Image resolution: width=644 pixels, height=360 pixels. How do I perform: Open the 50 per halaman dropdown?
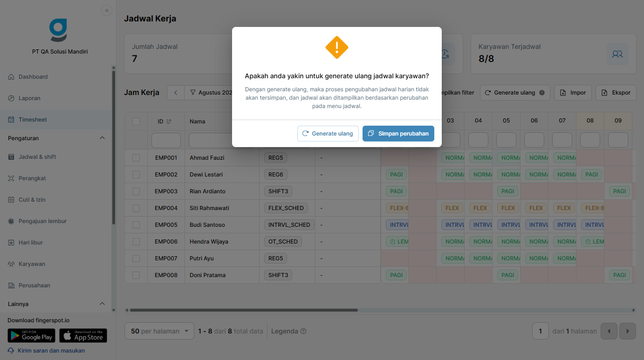pyautogui.click(x=159, y=331)
